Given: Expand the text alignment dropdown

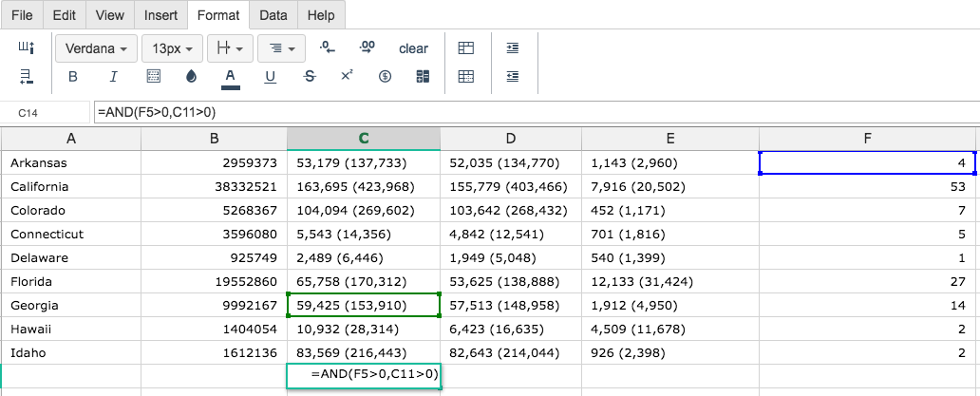Looking at the screenshot, I should (x=281, y=48).
